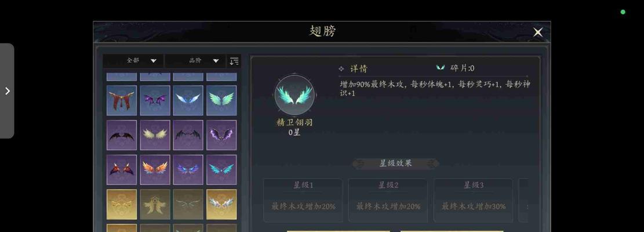Viewport: 644px width, 232px height.
Task: Select the green feather wings on blue tile
Action: tap(221, 100)
